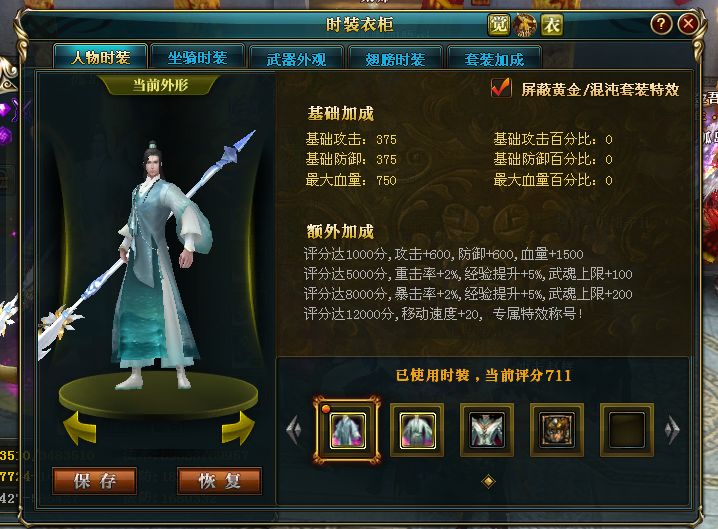Click the 恢复 button
The image size is (718, 529).
pos(219,481)
